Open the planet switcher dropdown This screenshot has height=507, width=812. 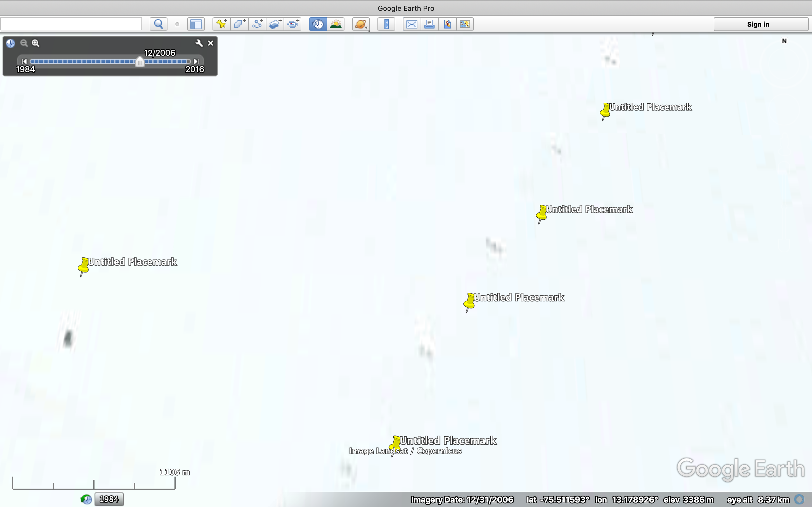point(360,24)
